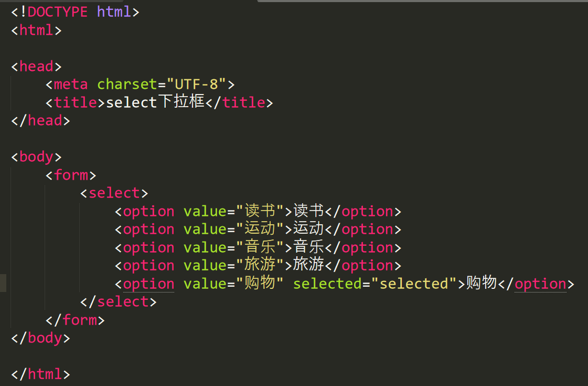This screenshot has width=588, height=386.
Task: Click the "音乐" value attribute string
Action: [260, 247]
